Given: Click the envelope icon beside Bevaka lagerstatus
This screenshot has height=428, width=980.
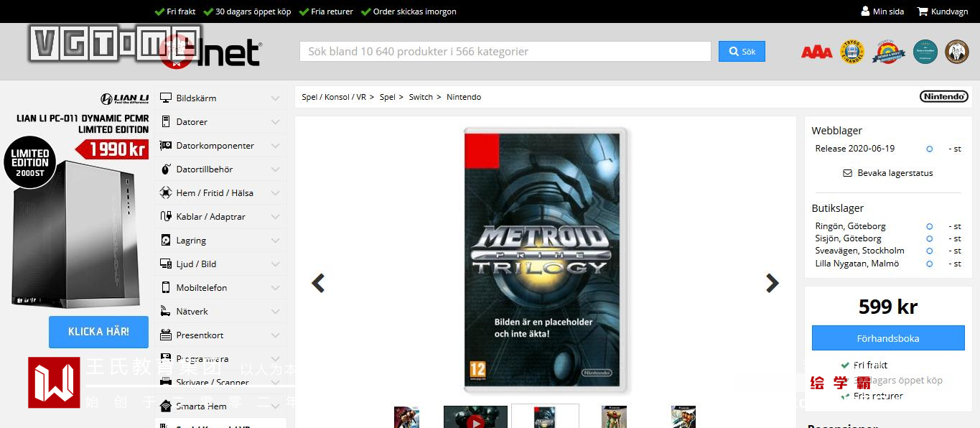Looking at the screenshot, I should [x=847, y=173].
